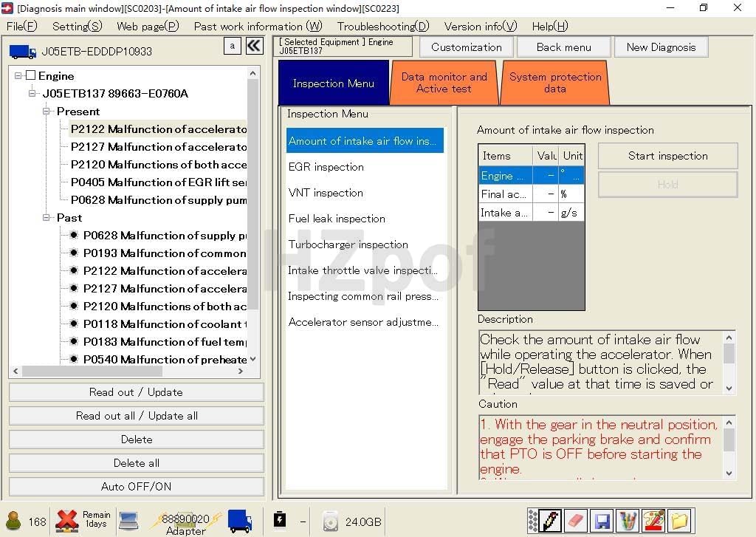Click the blue truck icon in status bar

click(x=240, y=520)
